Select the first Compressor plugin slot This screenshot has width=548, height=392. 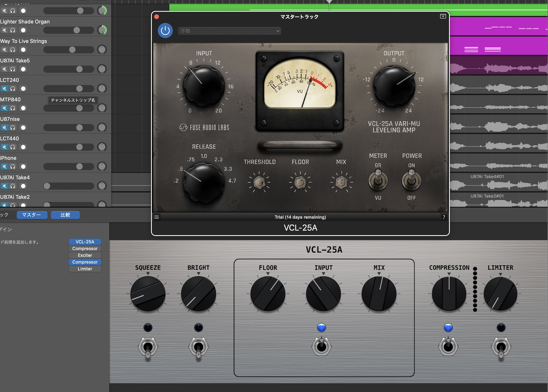point(85,249)
